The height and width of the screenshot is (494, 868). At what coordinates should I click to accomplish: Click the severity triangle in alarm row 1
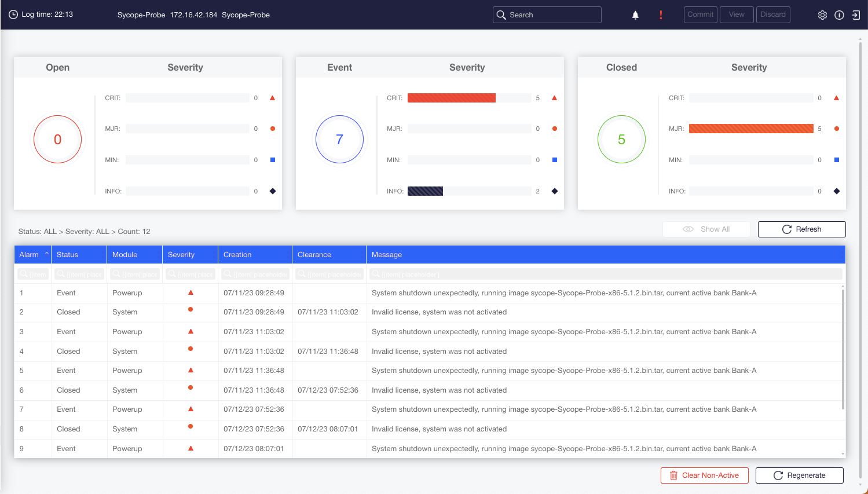coord(191,292)
